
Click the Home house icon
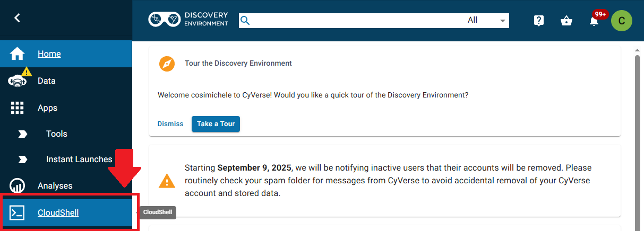pyautogui.click(x=18, y=54)
